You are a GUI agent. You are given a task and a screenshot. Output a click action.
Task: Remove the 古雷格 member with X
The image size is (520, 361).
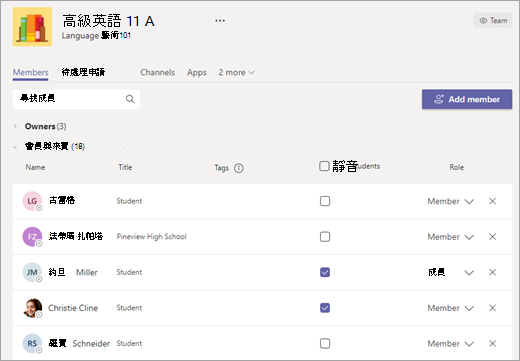492,201
